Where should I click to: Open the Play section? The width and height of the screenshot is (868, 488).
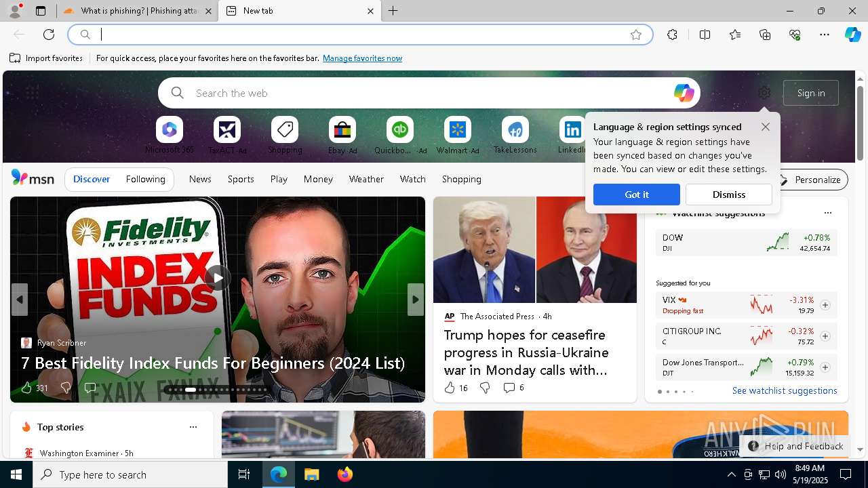[279, 179]
